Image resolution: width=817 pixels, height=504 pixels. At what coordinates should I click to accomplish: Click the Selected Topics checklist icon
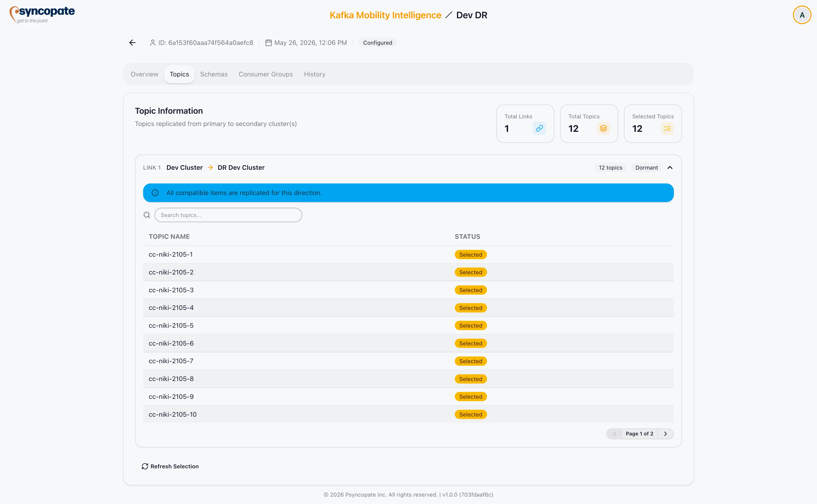coord(667,128)
